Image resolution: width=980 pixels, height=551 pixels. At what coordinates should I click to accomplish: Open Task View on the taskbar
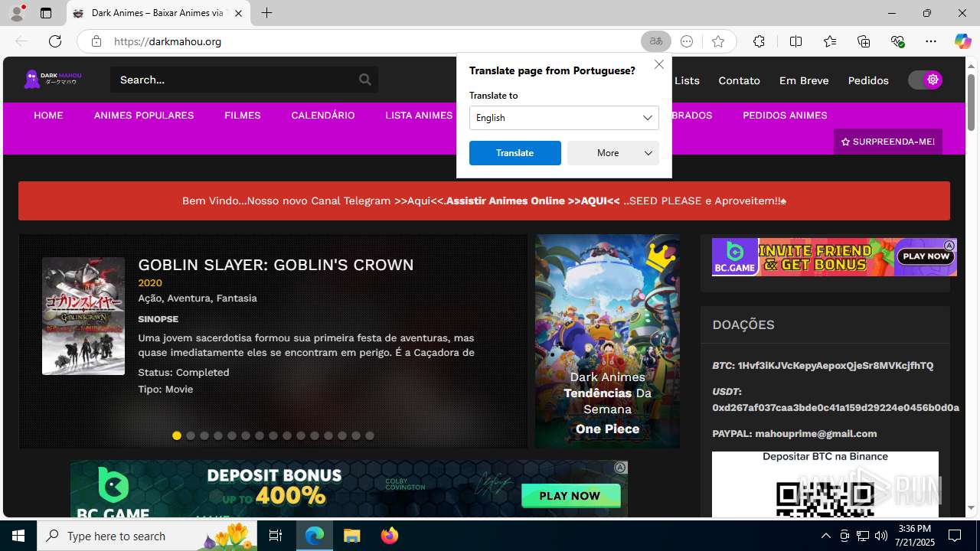point(276,536)
